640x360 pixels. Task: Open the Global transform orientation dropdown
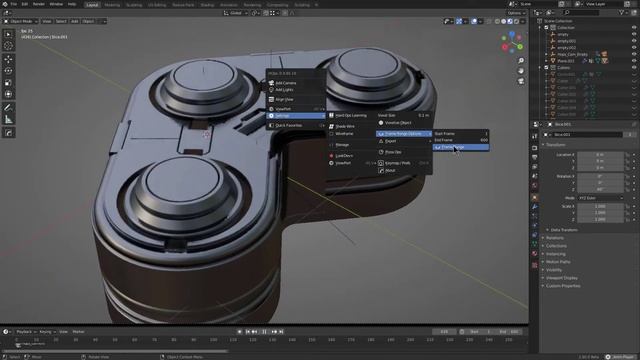tap(236, 13)
